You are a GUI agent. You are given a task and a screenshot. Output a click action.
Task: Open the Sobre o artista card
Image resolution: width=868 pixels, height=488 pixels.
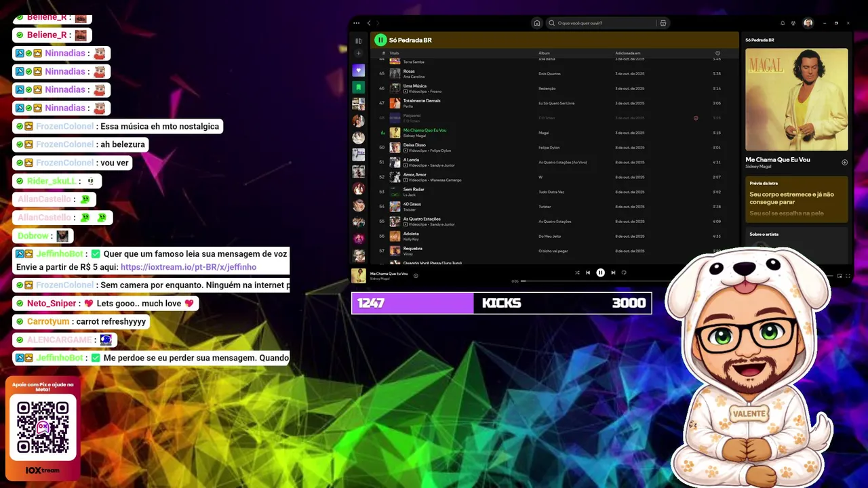pyautogui.click(x=796, y=244)
